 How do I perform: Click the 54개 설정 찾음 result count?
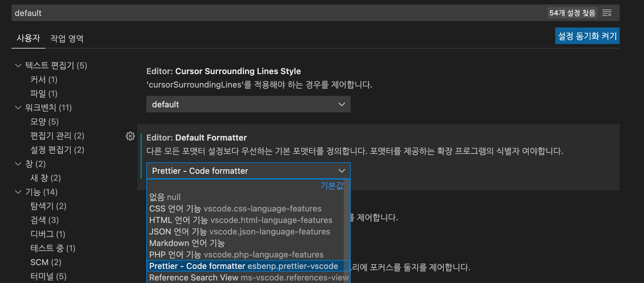pos(573,13)
